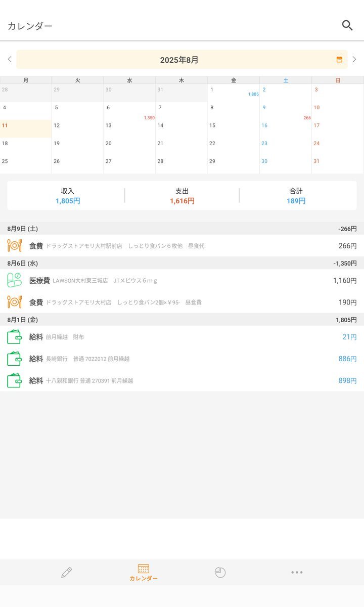Select August 11 in the calendar

coord(26,129)
